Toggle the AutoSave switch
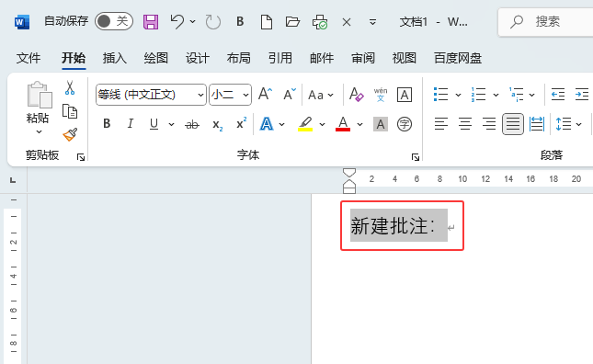Screen dimensions: 593x364 [114, 21]
